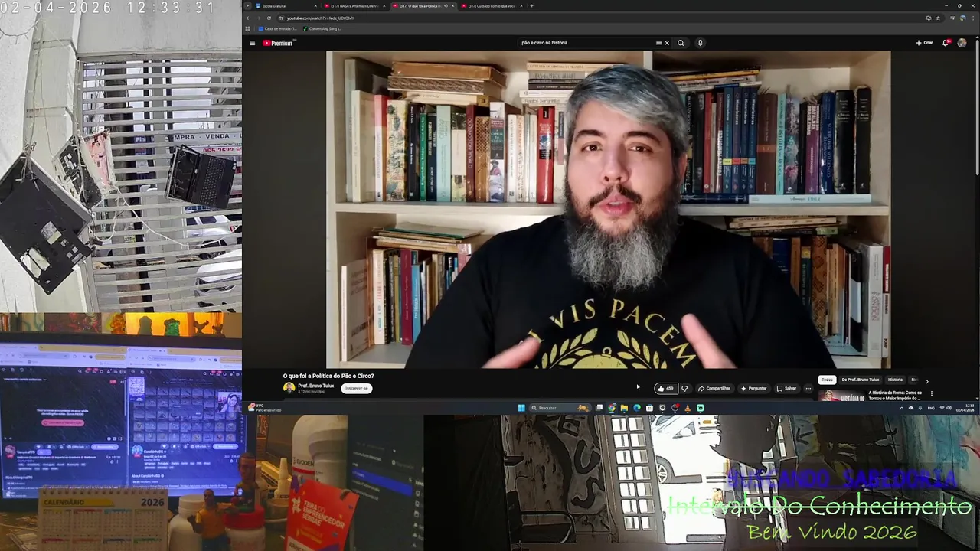Click the Compartilhar share button
The height and width of the screenshot is (551, 980).
point(714,388)
